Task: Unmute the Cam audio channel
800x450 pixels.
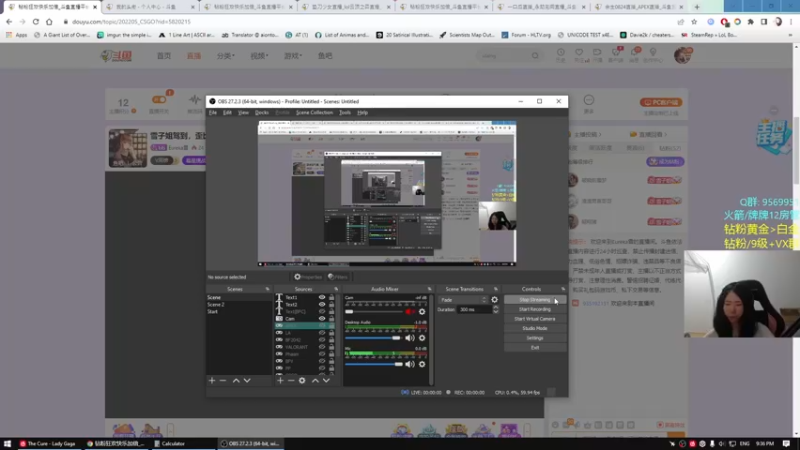Action: [x=410, y=311]
